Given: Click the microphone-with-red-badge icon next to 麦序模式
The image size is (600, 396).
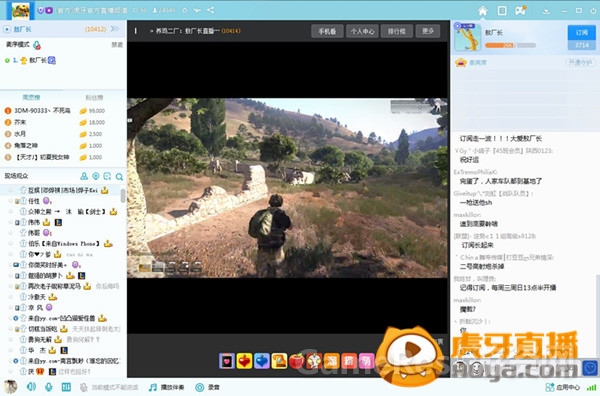Looking at the screenshot, I should pyautogui.click(x=37, y=45).
